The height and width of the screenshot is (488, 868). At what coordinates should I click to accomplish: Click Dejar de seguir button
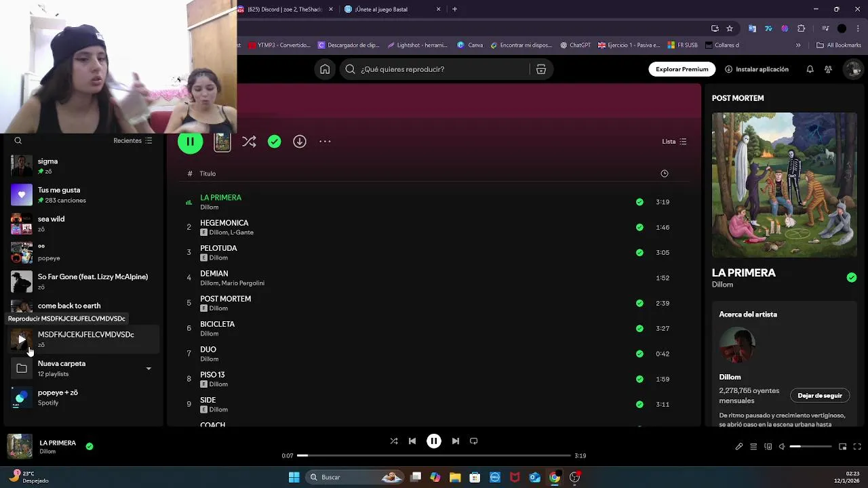point(820,396)
